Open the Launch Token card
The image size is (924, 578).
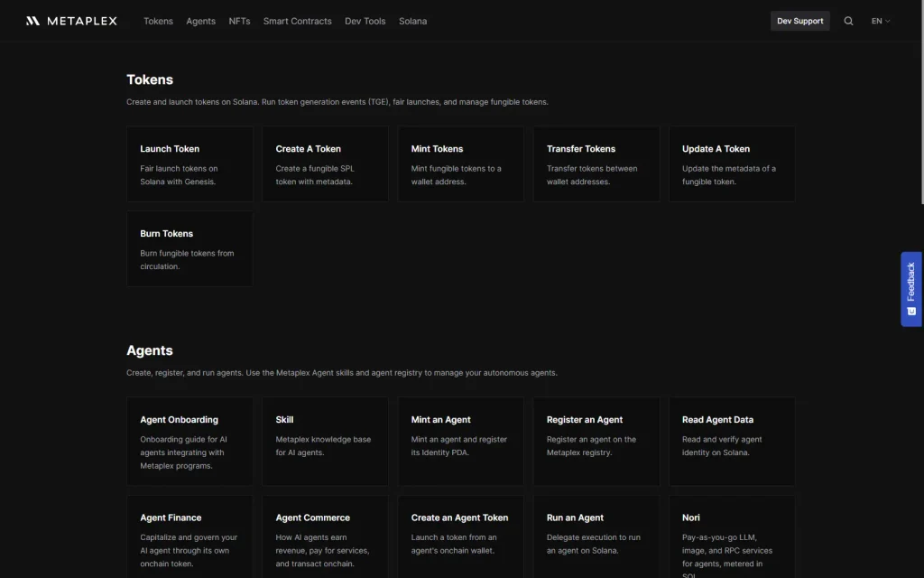tap(189, 164)
